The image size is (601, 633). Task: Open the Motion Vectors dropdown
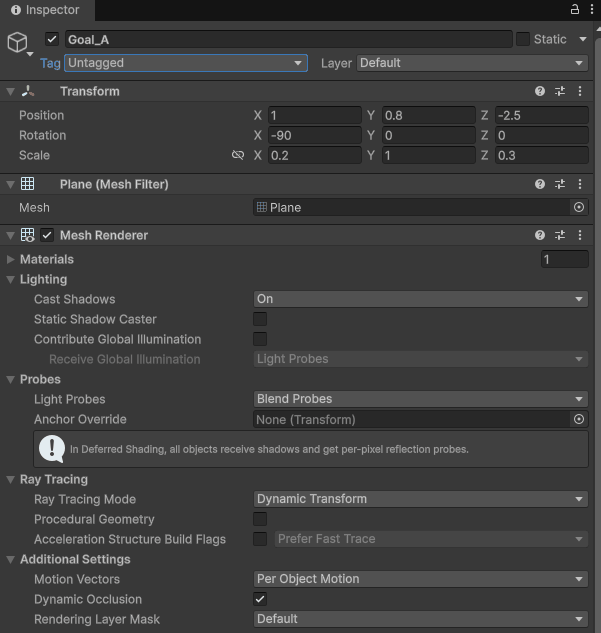point(420,579)
